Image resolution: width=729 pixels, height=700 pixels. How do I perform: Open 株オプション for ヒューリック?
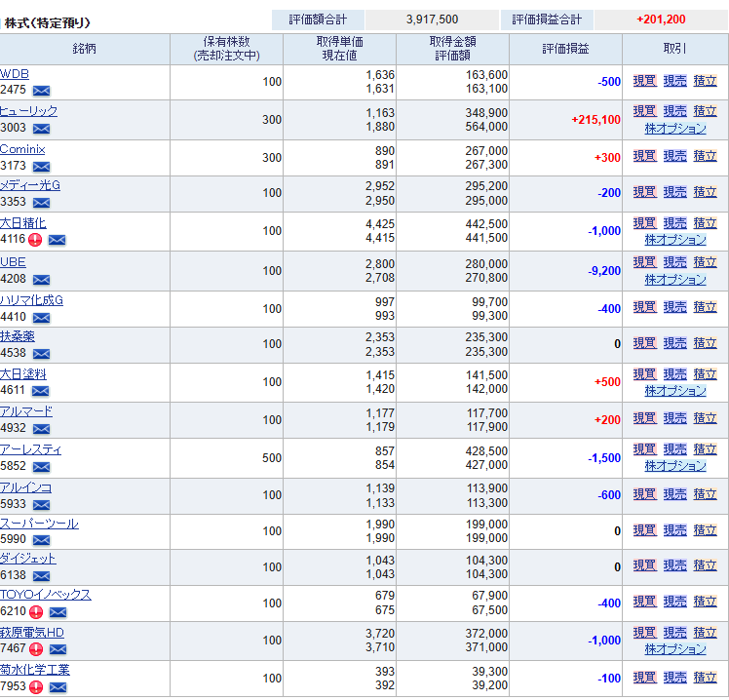coord(674,129)
